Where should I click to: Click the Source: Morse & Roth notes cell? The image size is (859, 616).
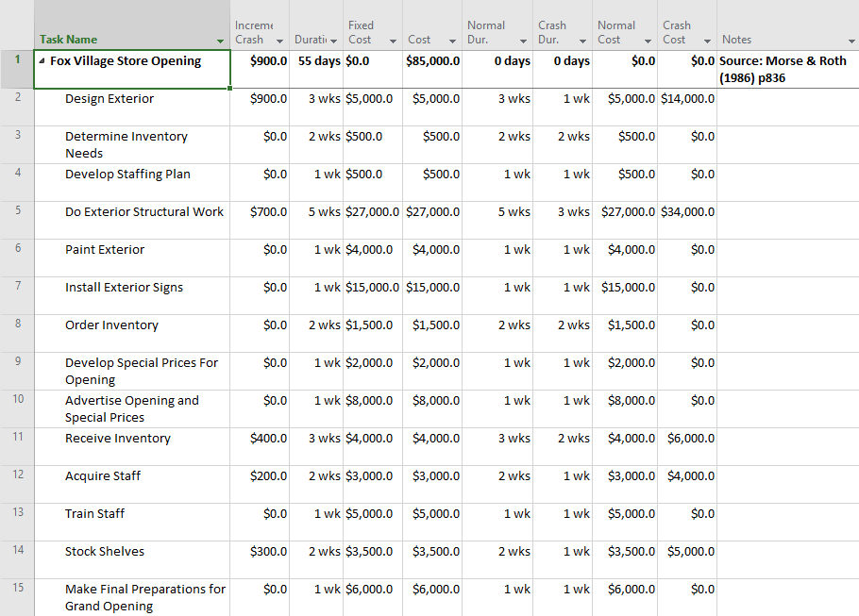pos(788,69)
